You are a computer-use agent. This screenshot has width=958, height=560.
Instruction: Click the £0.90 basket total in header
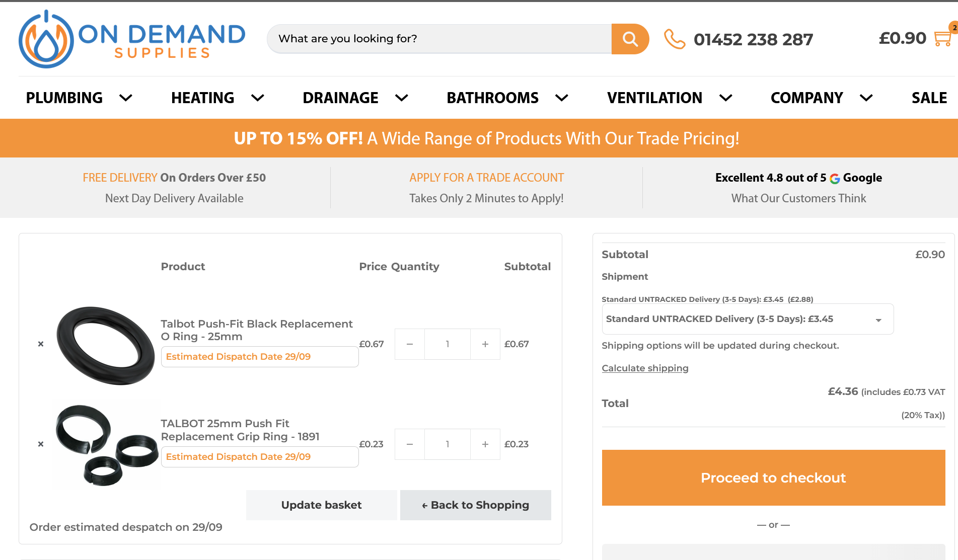click(x=902, y=38)
